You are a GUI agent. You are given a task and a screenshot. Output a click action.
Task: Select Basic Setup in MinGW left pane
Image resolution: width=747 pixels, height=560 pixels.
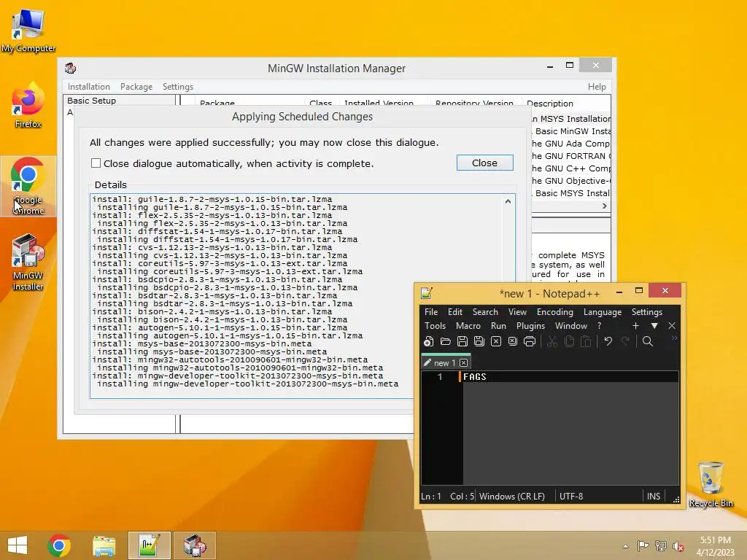click(91, 101)
